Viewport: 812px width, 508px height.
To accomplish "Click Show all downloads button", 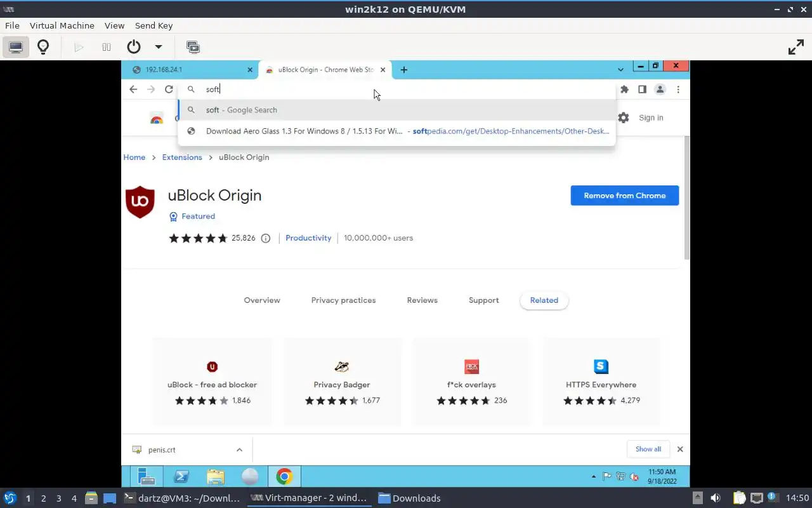I will point(648,449).
